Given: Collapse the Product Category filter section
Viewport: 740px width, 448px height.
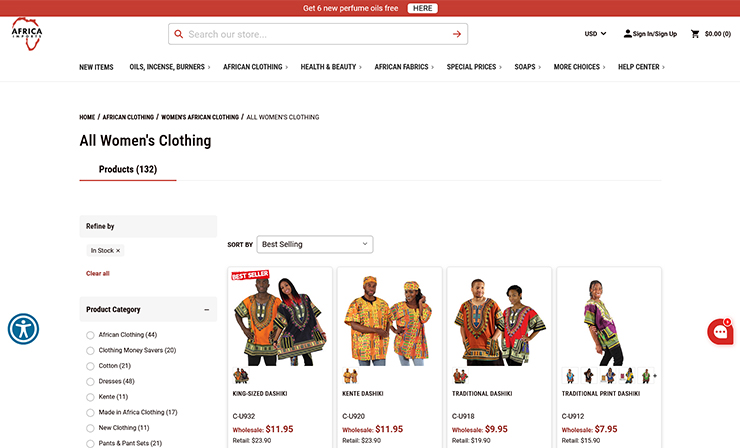Looking at the screenshot, I should [x=207, y=310].
